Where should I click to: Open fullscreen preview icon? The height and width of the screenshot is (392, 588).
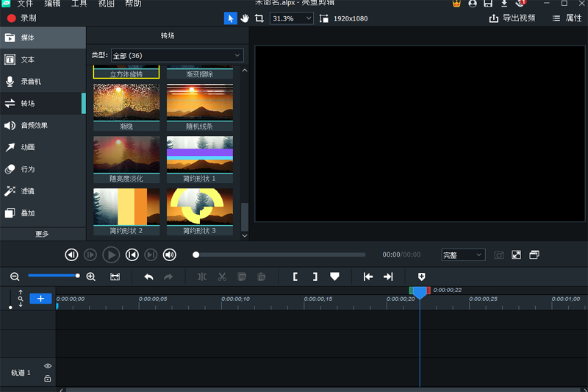tap(517, 254)
